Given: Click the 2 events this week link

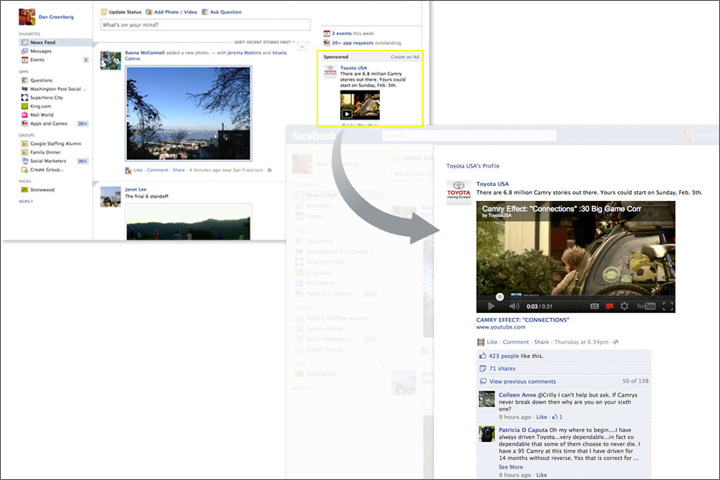Looking at the screenshot, I should 353,34.
